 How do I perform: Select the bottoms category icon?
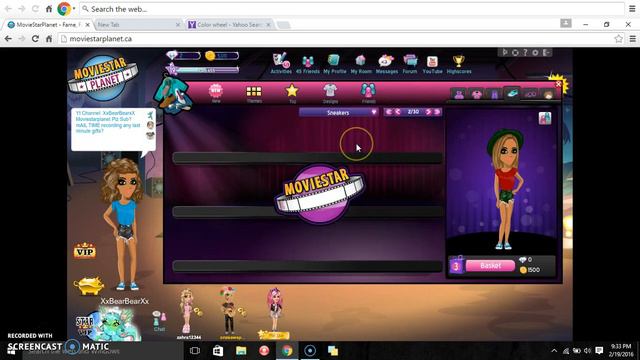pos(494,95)
